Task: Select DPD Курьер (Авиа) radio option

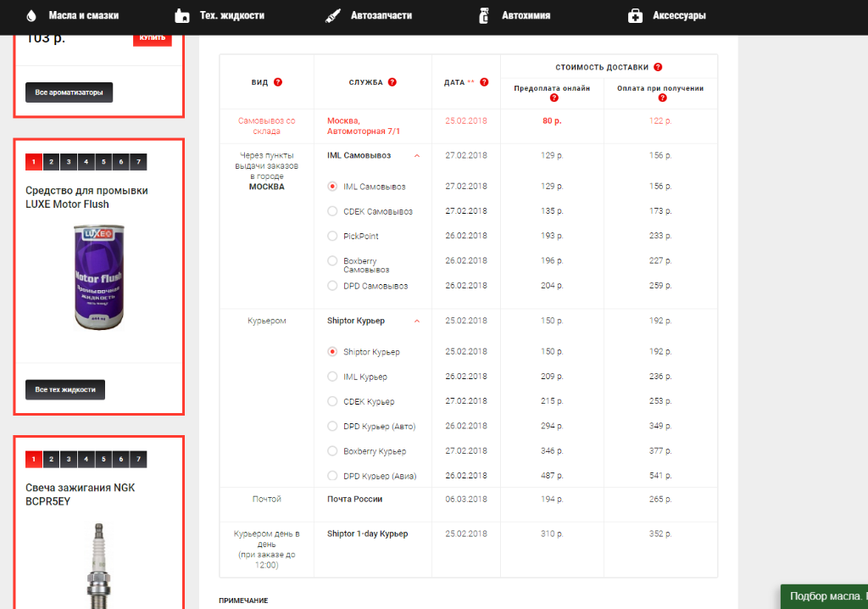Action: (x=332, y=476)
